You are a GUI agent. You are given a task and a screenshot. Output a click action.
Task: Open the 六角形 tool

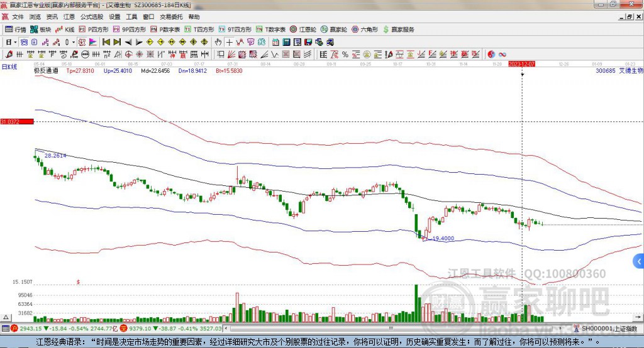pos(365,30)
